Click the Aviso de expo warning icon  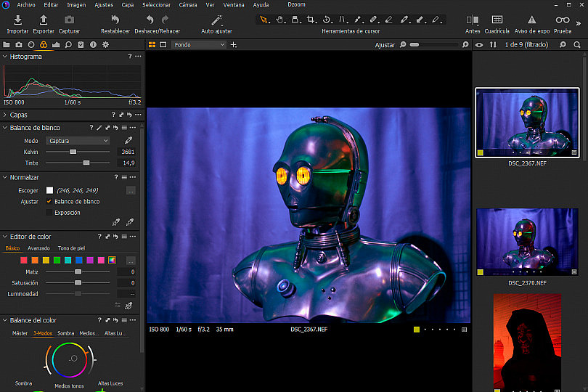532,20
